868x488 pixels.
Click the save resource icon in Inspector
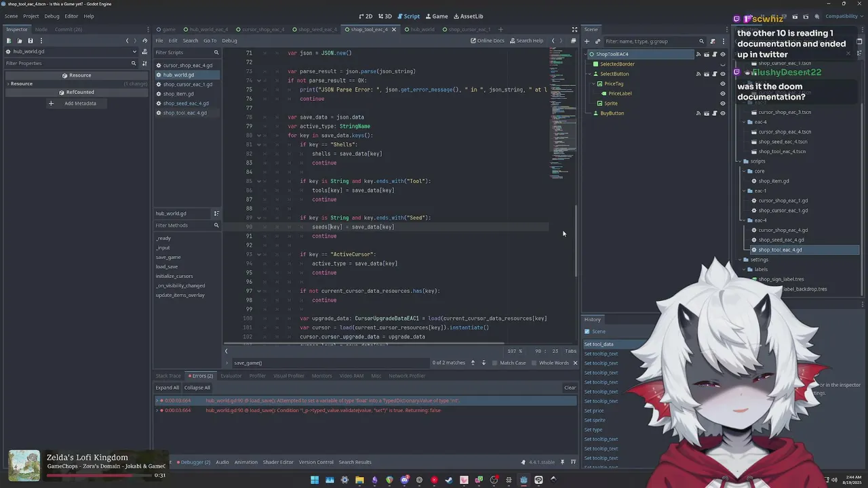(30, 41)
